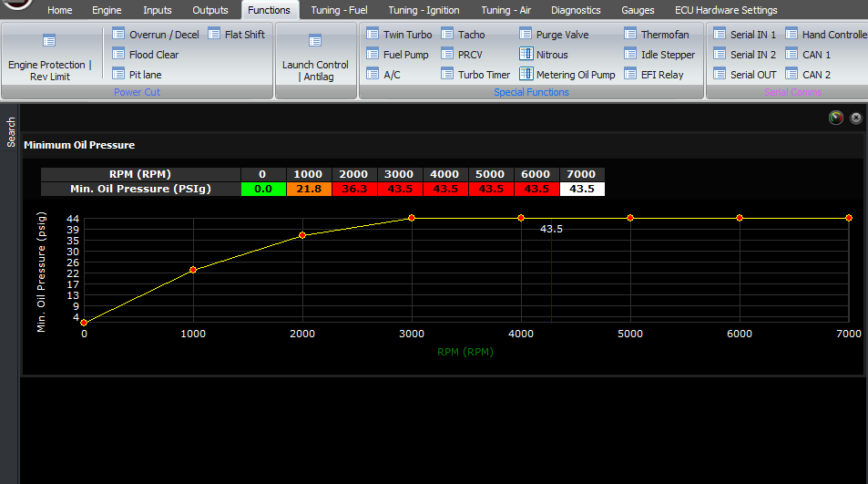Open PRCV function
This screenshot has height=484, width=868.
[462, 55]
